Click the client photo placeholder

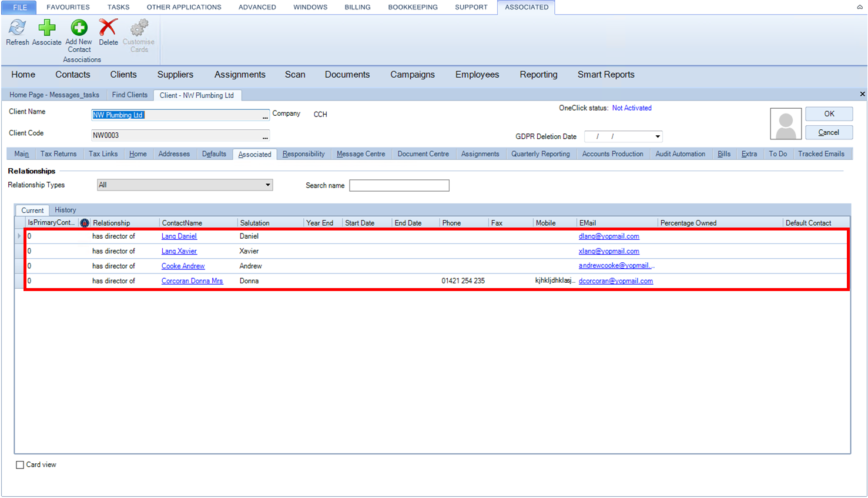click(786, 123)
